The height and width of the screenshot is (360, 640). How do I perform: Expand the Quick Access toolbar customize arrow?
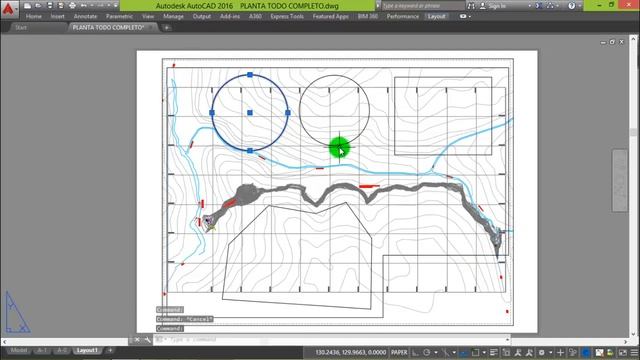click(116, 6)
